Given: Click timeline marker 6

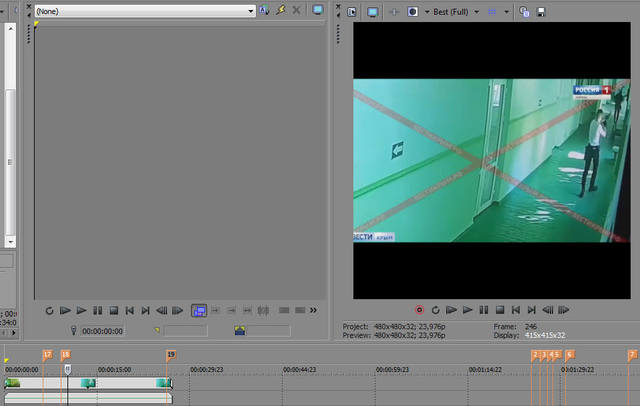Looking at the screenshot, I should [570, 355].
